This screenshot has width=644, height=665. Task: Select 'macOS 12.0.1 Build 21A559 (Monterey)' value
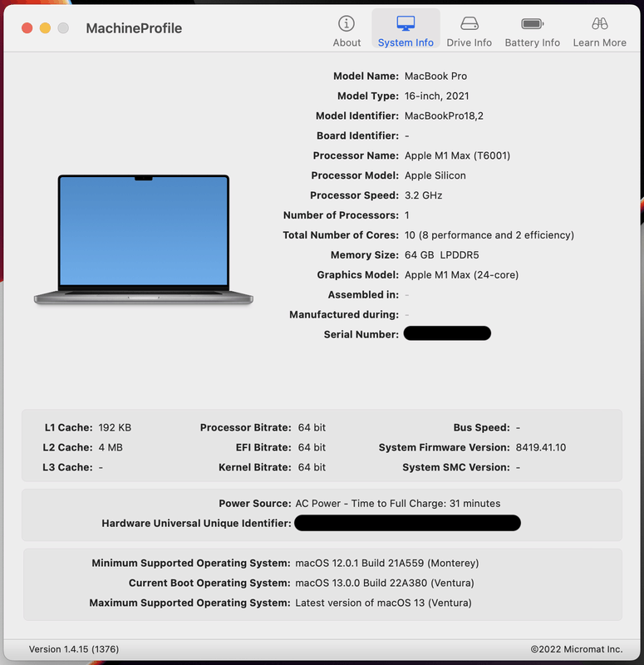click(387, 564)
